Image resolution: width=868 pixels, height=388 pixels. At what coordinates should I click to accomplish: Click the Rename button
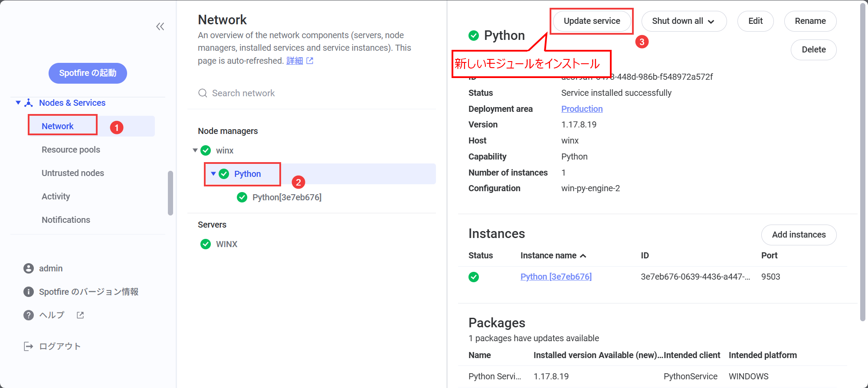[810, 21]
